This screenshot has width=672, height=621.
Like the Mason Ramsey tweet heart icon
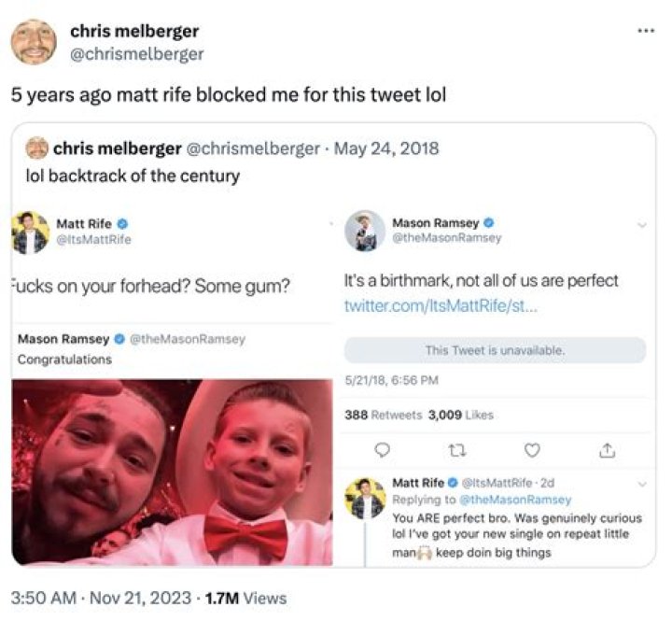[x=532, y=450]
